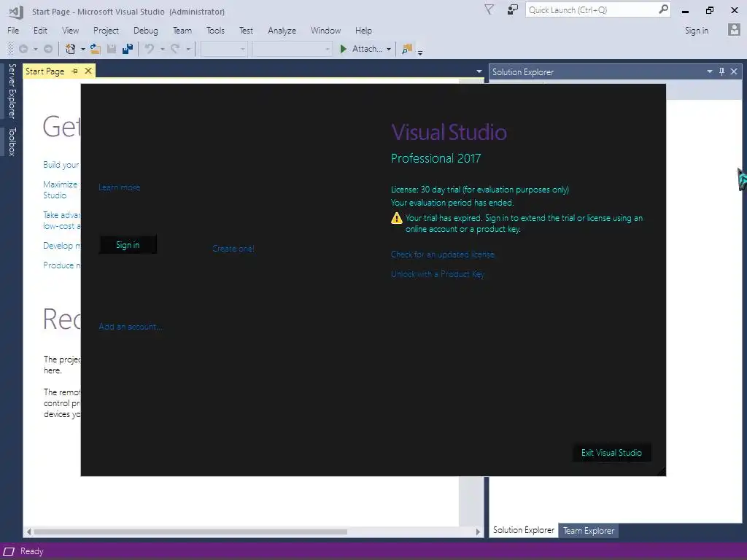Open the Toolbox side tab

tap(12, 142)
